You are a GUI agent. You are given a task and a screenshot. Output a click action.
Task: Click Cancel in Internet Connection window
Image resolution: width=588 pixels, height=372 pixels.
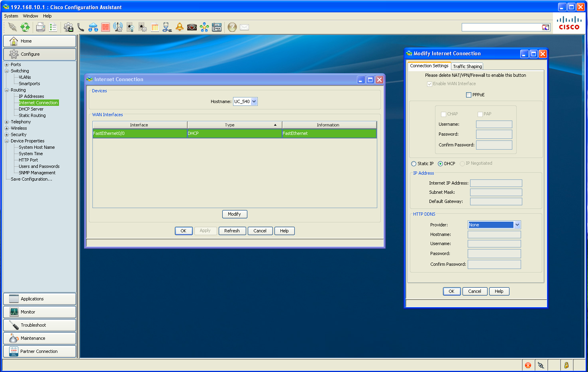(260, 231)
